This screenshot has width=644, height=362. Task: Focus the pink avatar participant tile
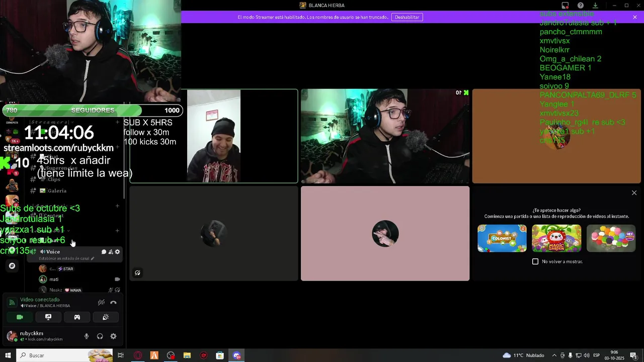point(385,233)
